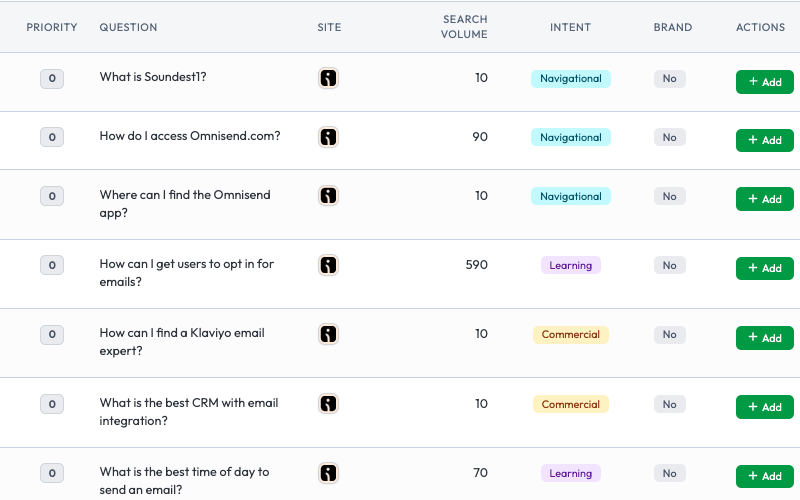The width and height of the screenshot is (800, 500).
Task: Click priority badge 0 for 'How do I access Omnisend.com?'
Action: (x=52, y=137)
